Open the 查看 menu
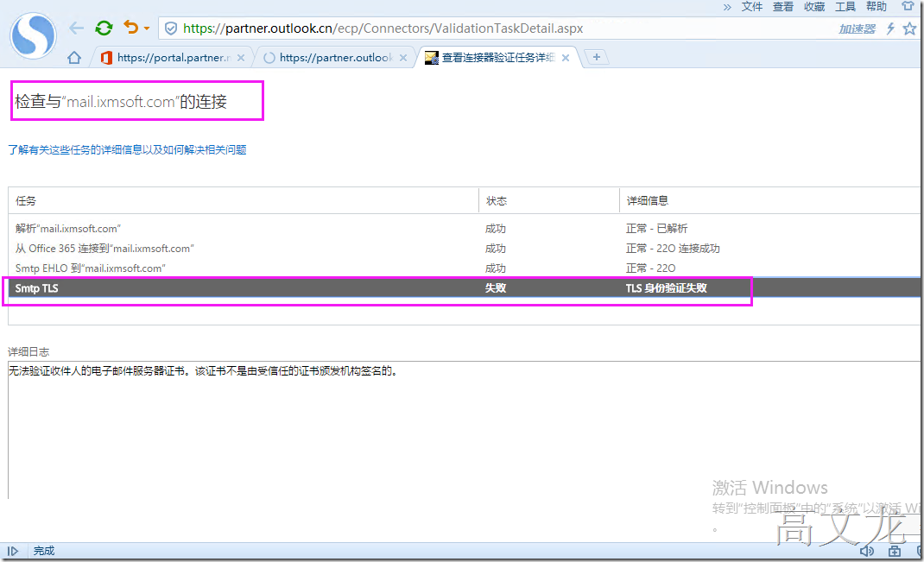 coord(783,7)
